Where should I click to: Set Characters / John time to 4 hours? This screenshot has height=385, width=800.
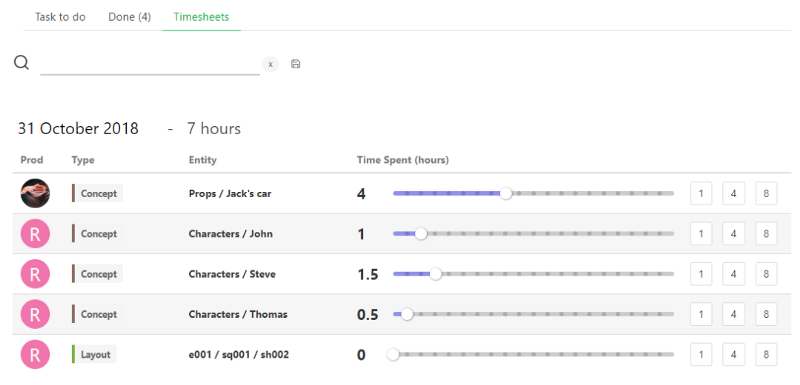tap(734, 234)
